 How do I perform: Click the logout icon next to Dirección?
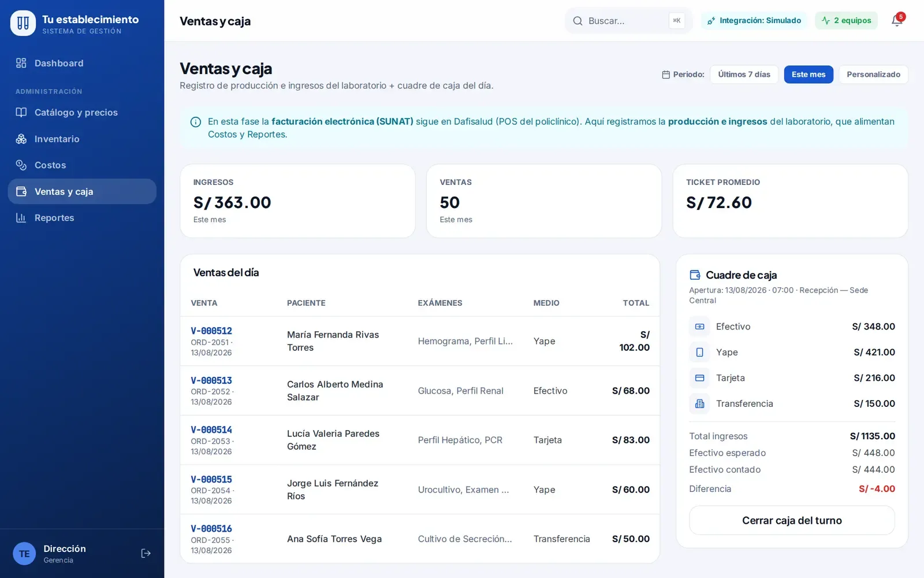[x=146, y=554]
